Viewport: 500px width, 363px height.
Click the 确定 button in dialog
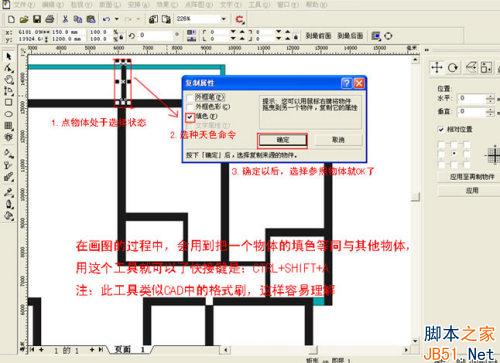[282, 140]
